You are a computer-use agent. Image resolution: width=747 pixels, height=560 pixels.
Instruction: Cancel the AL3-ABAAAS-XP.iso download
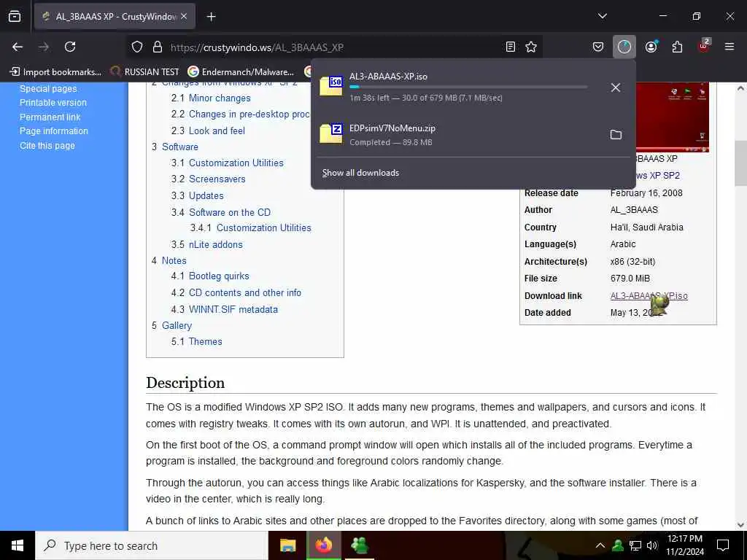[x=616, y=87]
